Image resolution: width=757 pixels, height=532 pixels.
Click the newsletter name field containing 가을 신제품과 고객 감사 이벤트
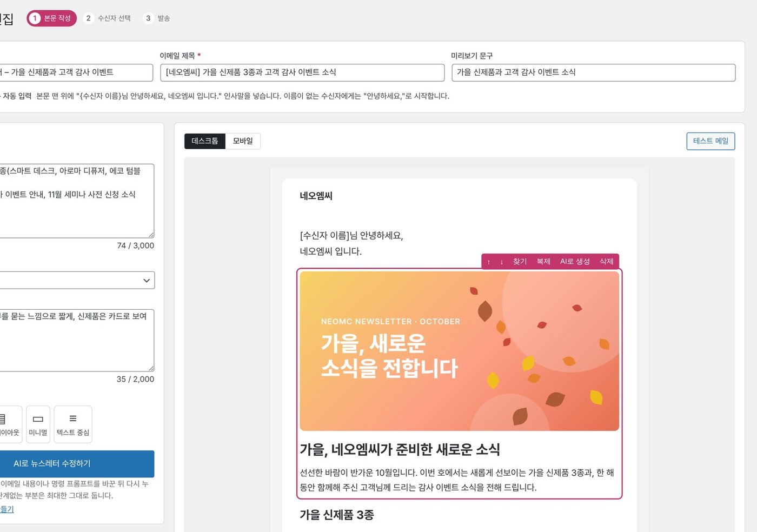[x=76, y=72]
